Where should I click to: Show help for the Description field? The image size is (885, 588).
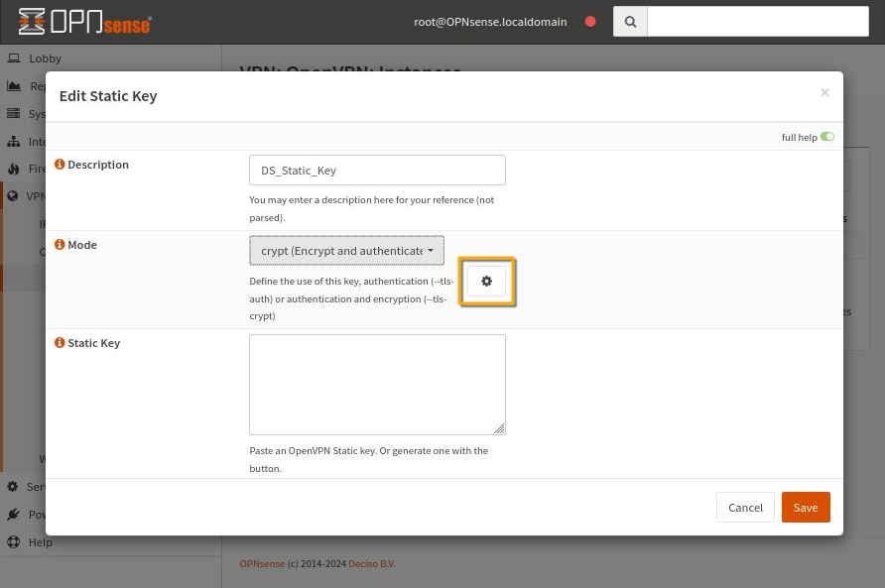tap(60, 163)
